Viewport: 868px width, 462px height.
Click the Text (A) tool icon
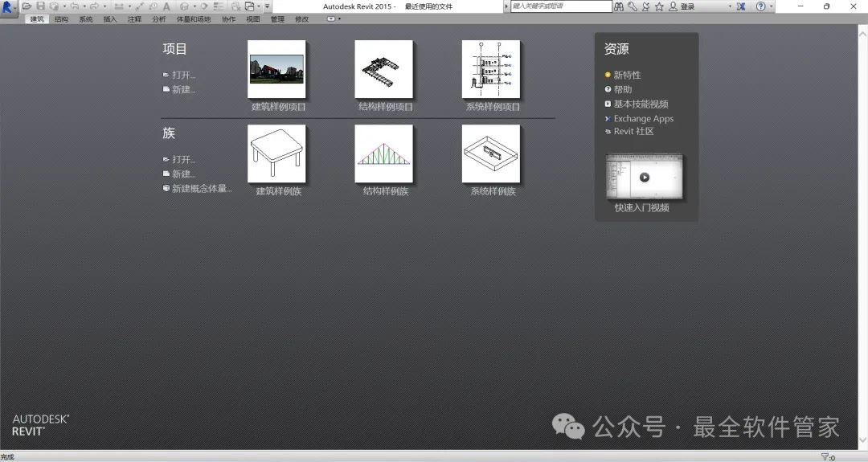click(x=166, y=6)
